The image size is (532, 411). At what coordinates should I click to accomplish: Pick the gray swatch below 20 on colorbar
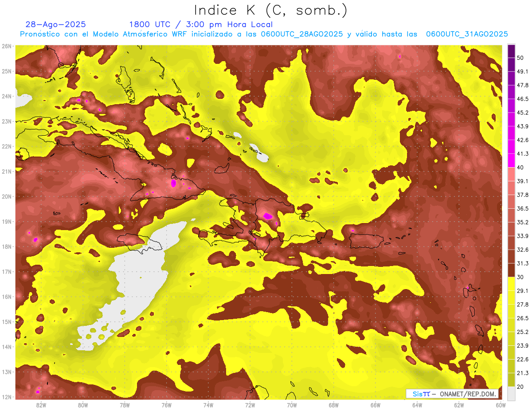point(511,393)
